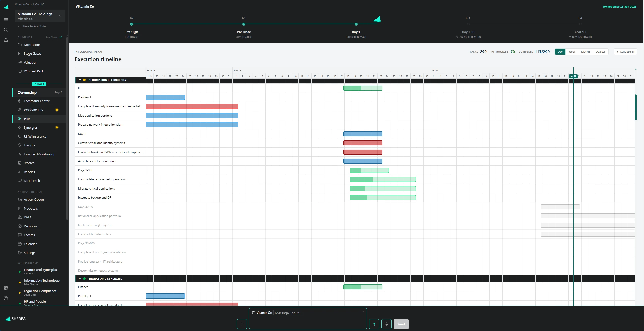Click the microphone button in chat bar
Screen dimensions: 644x331
[x=386, y=324]
